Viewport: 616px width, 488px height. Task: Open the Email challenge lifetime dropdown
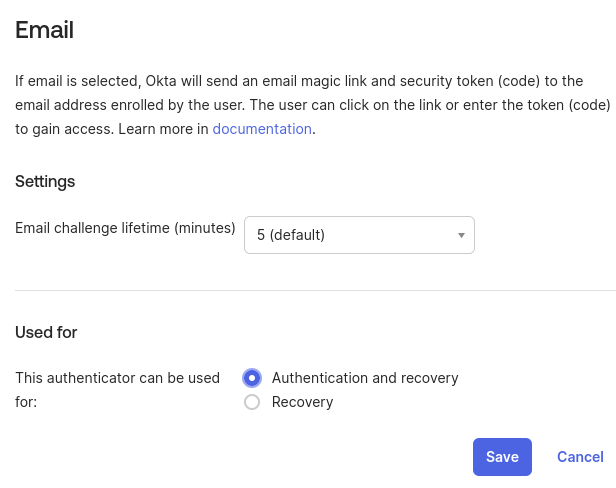[359, 235]
